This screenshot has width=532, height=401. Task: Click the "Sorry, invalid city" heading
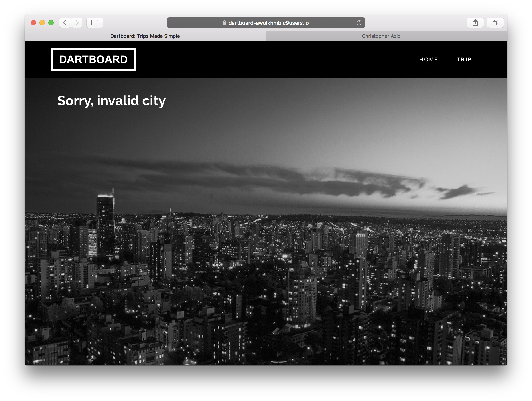[111, 101]
